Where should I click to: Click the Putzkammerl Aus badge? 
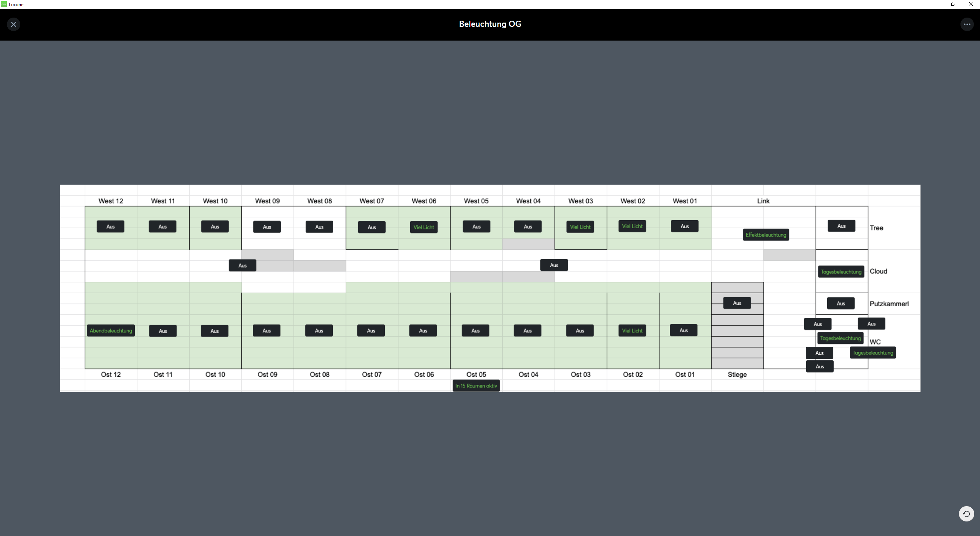tap(841, 304)
